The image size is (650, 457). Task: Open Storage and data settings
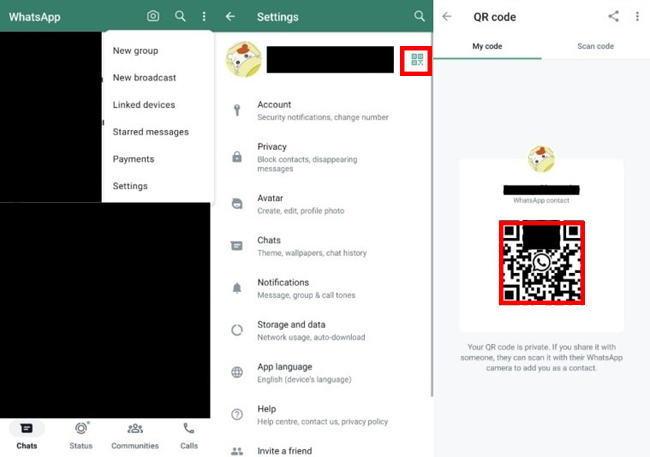[x=323, y=331]
